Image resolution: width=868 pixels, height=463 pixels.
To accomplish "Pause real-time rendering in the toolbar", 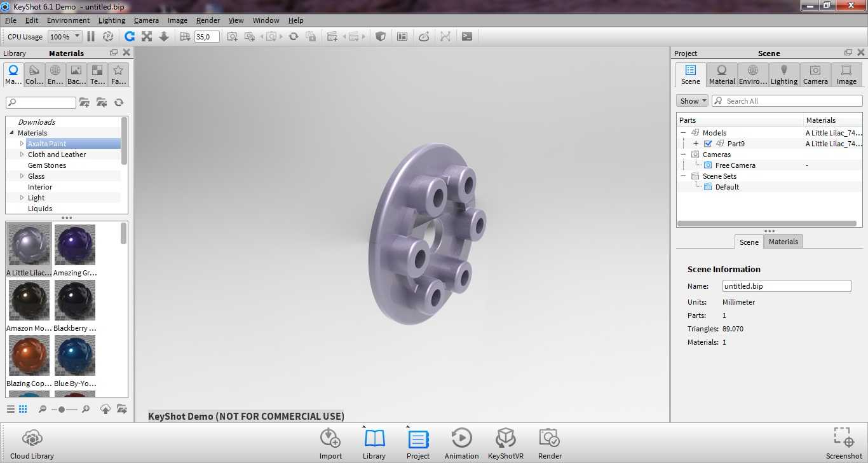I will 91,36.
